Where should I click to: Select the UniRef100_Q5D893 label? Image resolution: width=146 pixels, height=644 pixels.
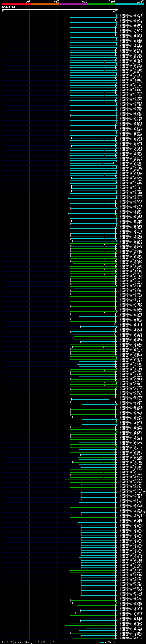(x=131, y=37)
